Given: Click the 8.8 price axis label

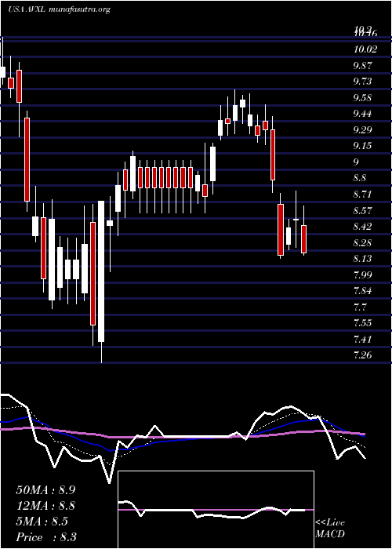Looking at the screenshot, I should (x=360, y=178).
